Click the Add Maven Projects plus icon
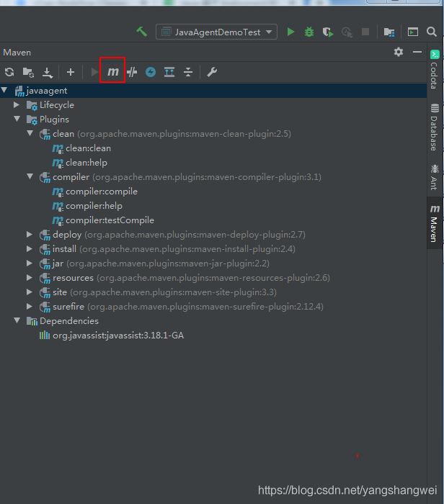This screenshot has width=444, height=504. click(70, 72)
